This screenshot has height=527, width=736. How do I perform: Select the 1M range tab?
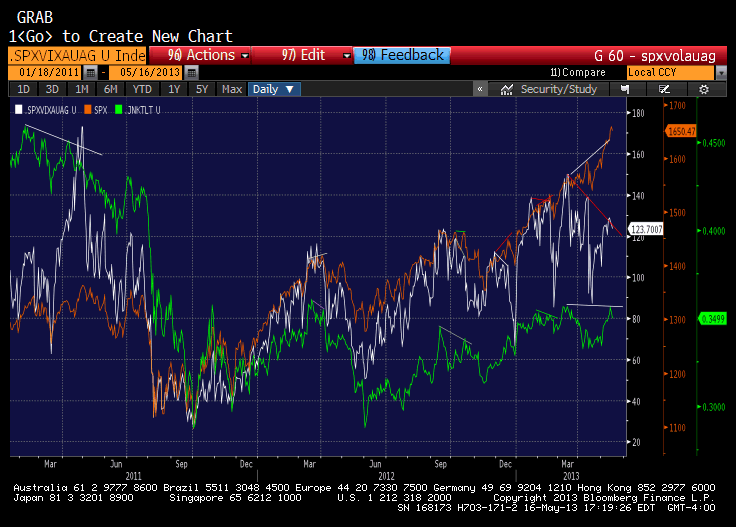pos(82,89)
